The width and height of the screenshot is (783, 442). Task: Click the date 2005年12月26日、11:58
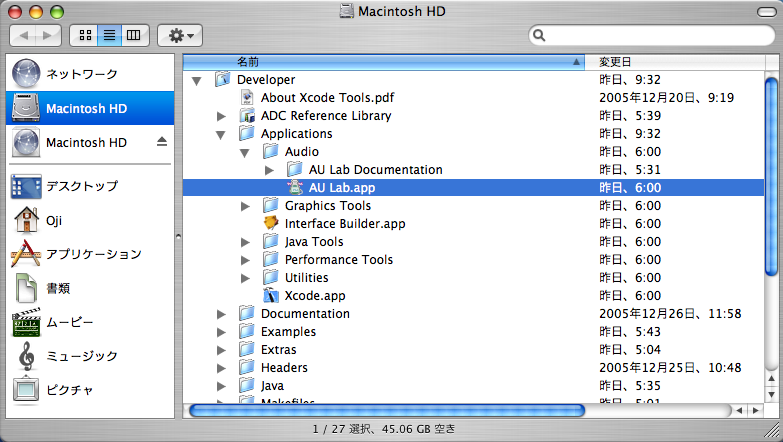(670, 314)
